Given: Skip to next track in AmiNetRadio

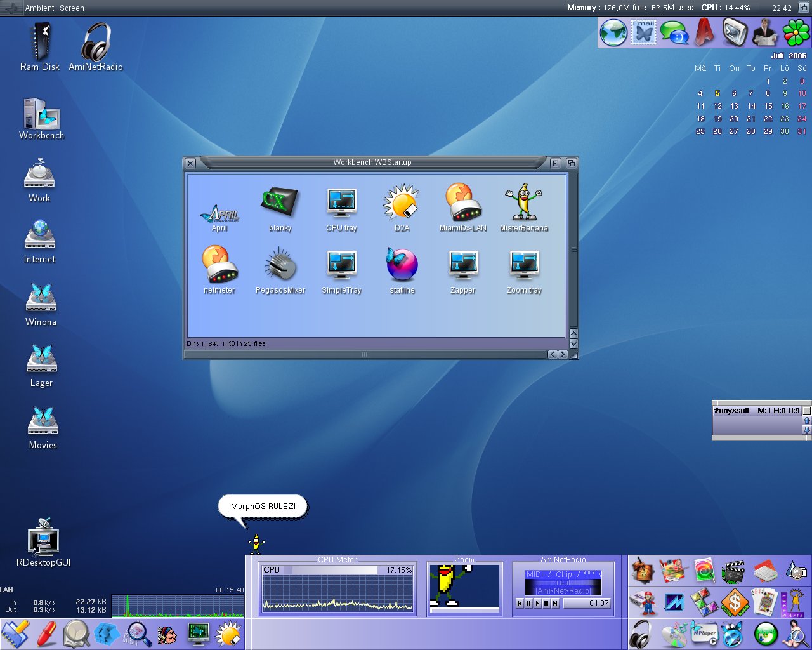Looking at the screenshot, I should [555, 603].
